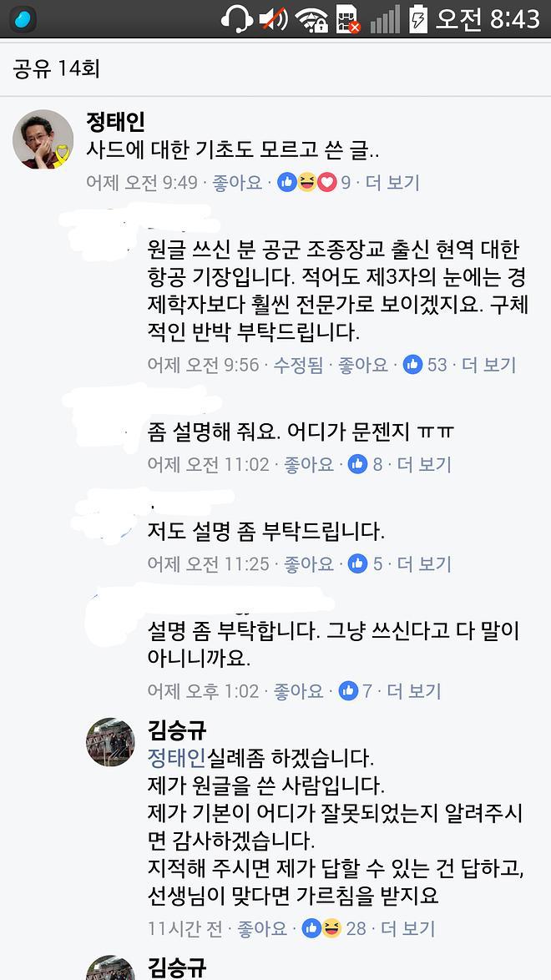Open 김승규's profile name
Screen dimensions: 551x980
(x=176, y=730)
